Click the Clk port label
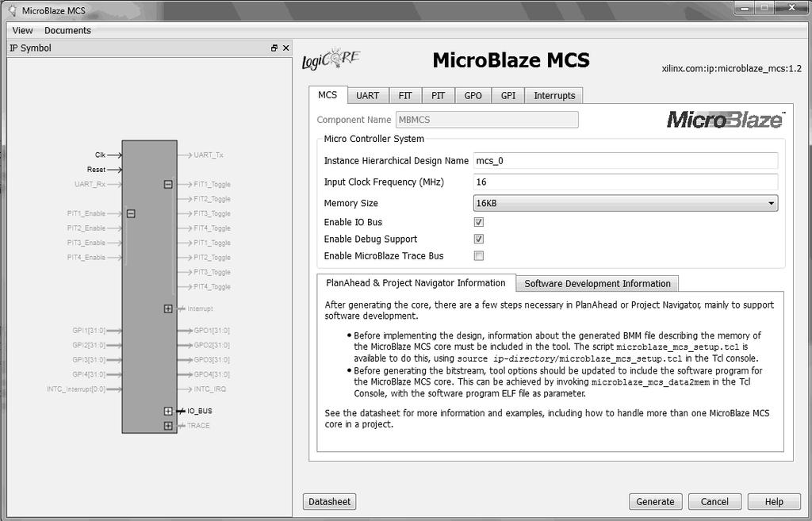Screen dimensions: 812x521 tap(100, 155)
